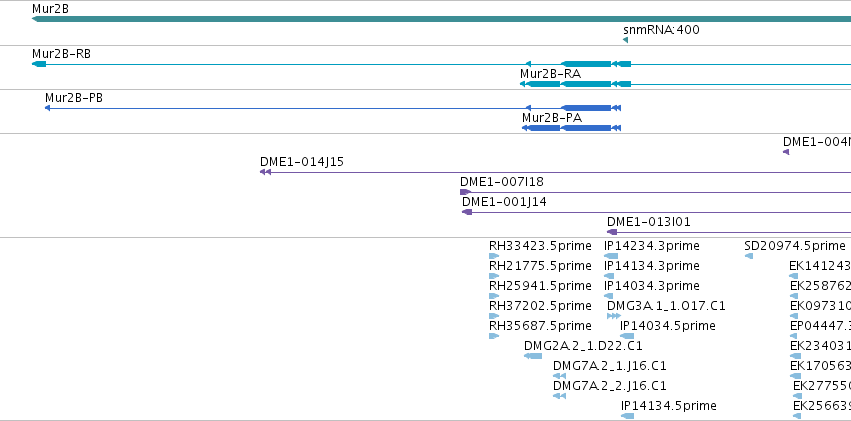Select the Mur2B gene label

tap(50, 9)
